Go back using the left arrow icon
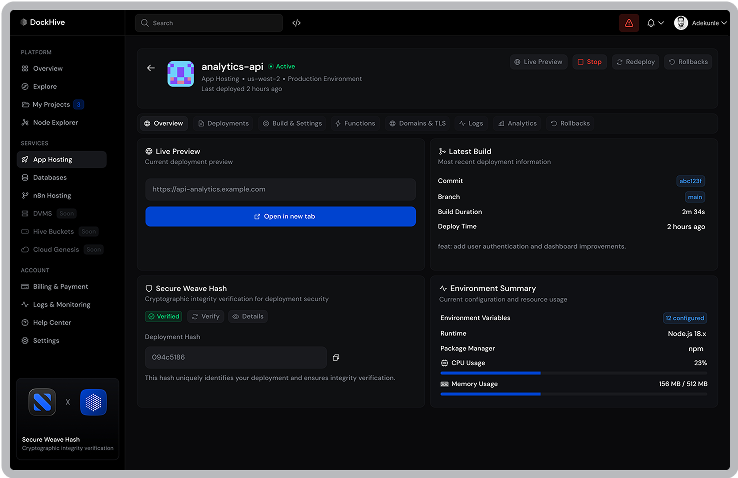The width and height of the screenshot is (738, 478). tap(151, 68)
